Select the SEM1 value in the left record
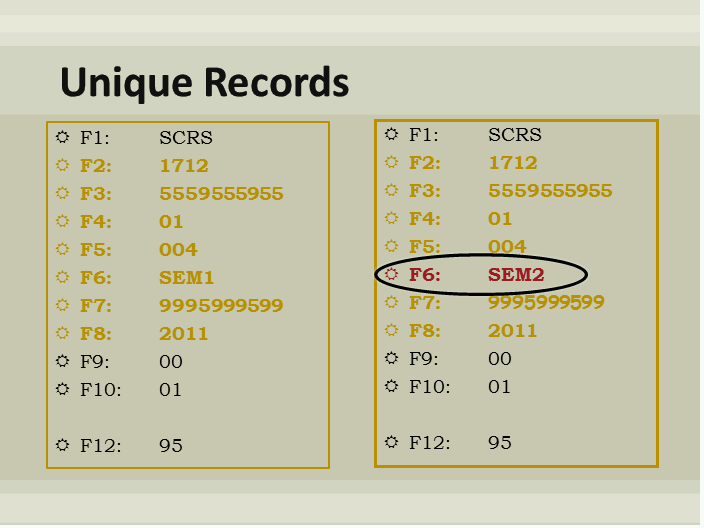Image resolution: width=704 pixels, height=528 pixels. (186, 278)
